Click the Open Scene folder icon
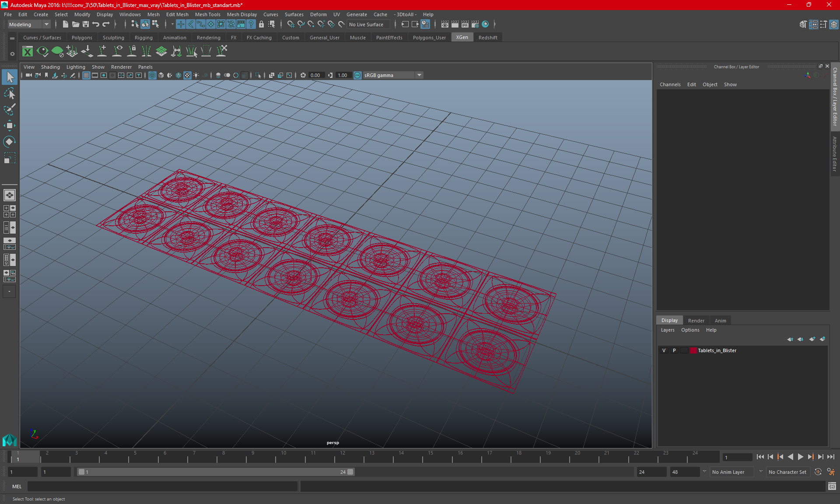Image resolution: width=840 pixels, height=504 pixels. click(75, 24)
